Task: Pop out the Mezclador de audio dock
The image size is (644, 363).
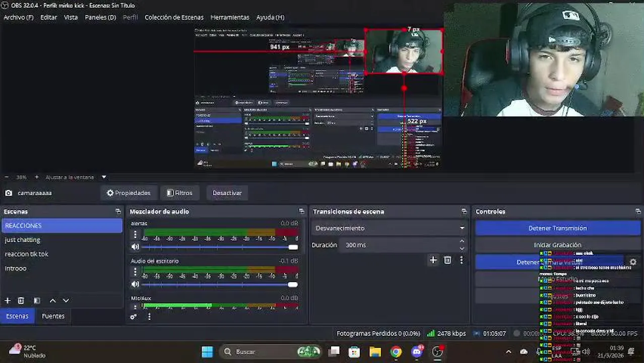Action: [x=301, y=211]
